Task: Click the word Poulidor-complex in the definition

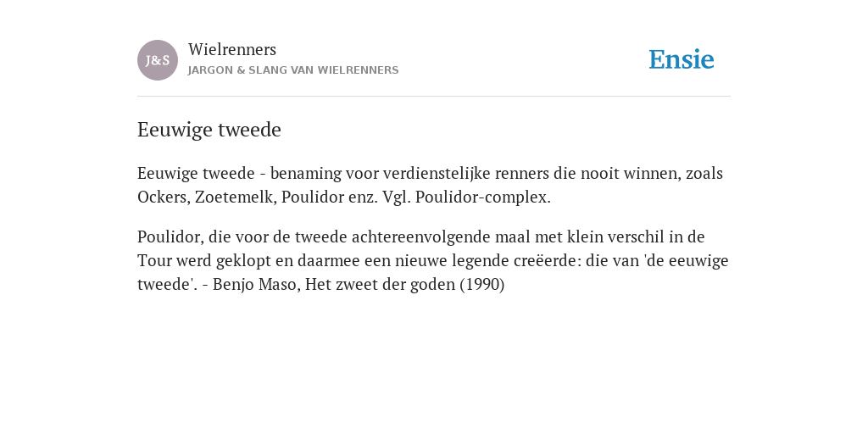Action: point(481,198)
